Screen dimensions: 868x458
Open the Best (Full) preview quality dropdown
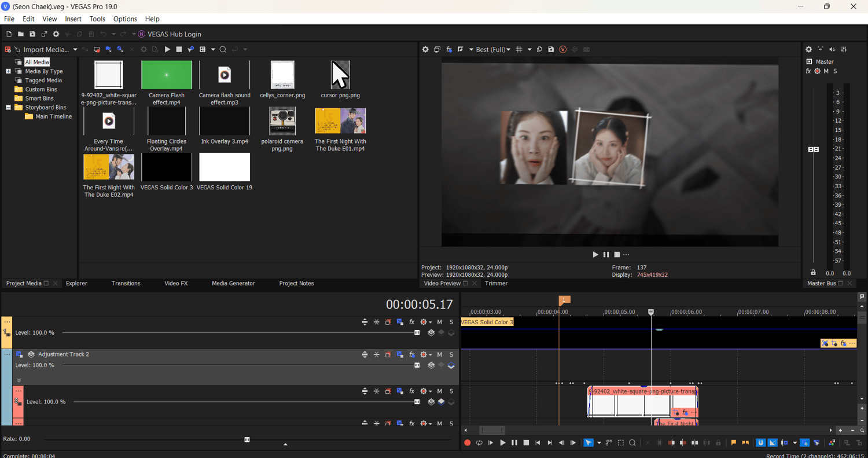pyautogui.click(x=493, y=50)
